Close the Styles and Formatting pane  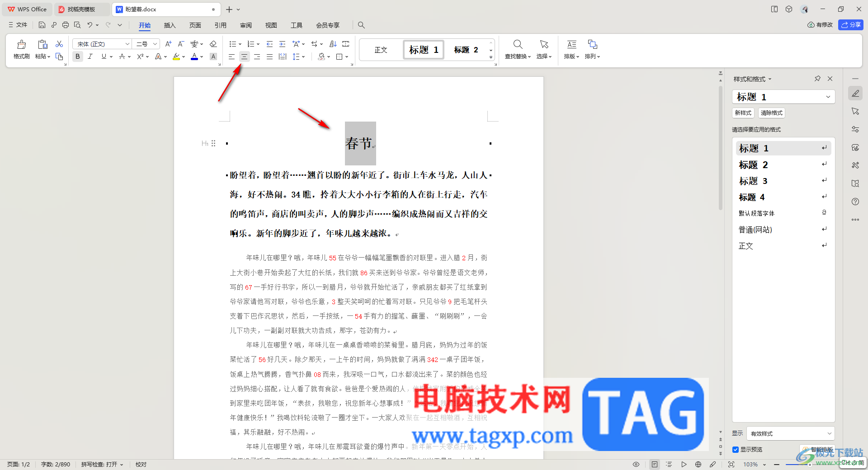point(830,79)
